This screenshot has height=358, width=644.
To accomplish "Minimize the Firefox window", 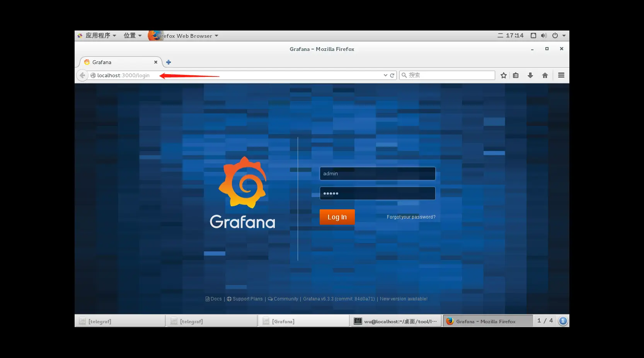I will [x=532, y=49].
